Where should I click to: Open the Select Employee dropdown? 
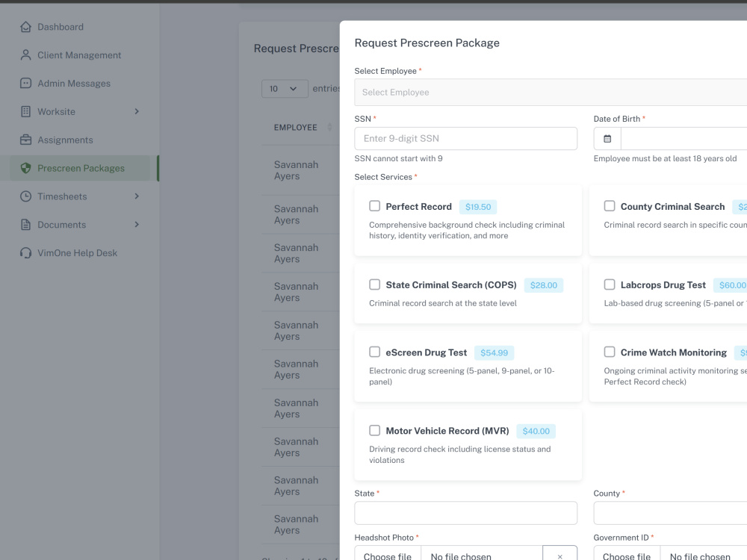coord(551,93)
